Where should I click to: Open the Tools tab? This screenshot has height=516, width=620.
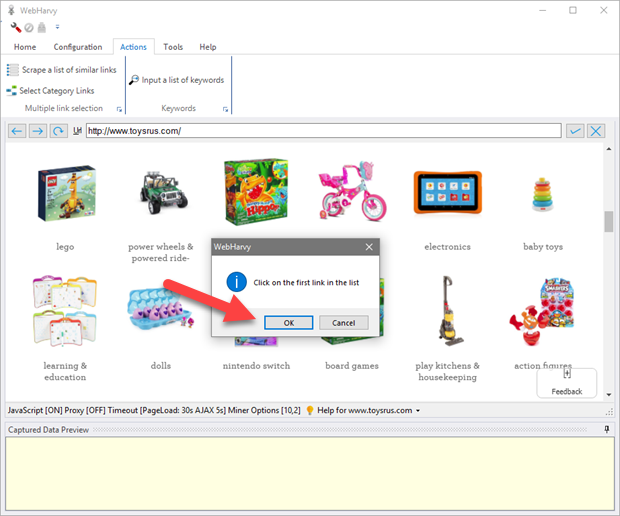[x=173, y=47]
